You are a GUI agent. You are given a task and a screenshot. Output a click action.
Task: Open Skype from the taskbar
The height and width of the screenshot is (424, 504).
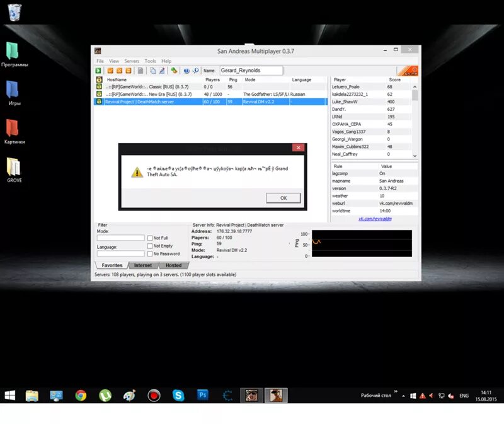click(178, 396)
